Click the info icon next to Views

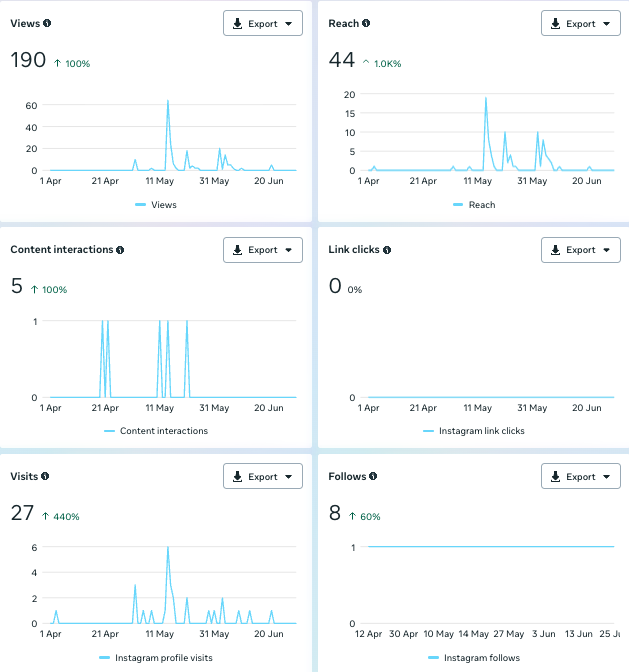pos(47,23)
